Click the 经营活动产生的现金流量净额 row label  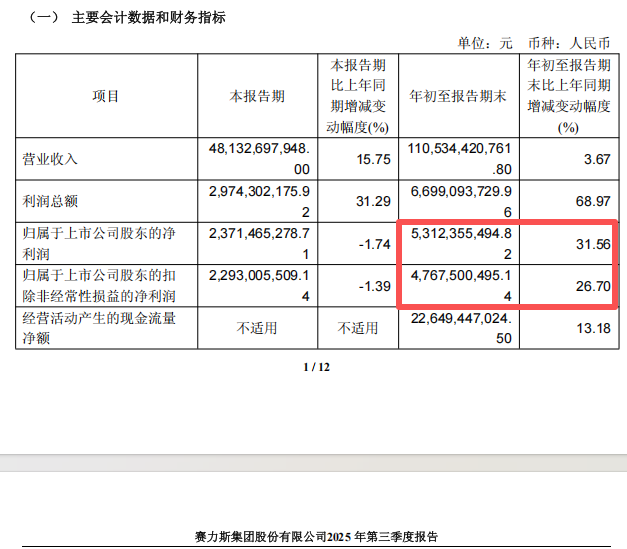pyautogui.click(x=106, y=328)
